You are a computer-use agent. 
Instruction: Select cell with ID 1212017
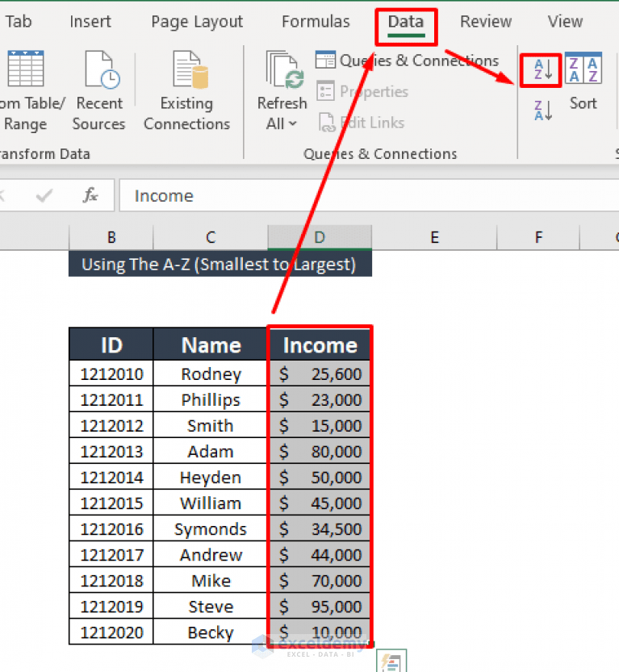[111, 554]
